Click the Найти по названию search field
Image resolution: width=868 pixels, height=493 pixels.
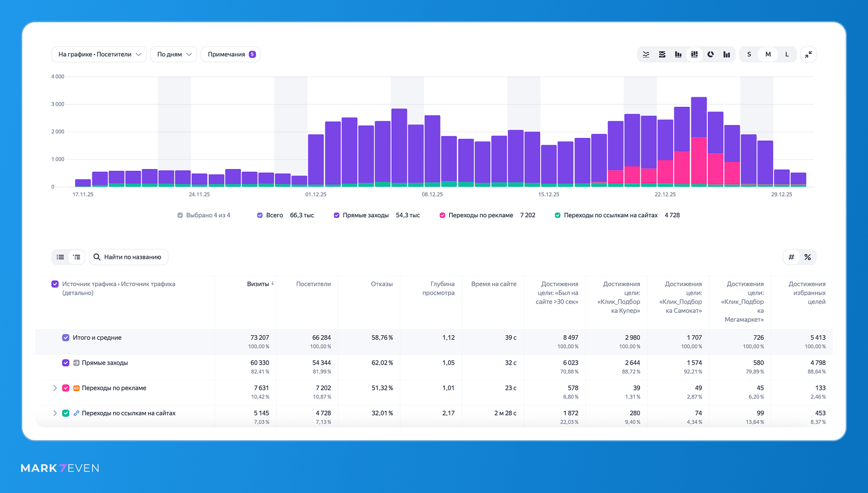click(129, 257)
